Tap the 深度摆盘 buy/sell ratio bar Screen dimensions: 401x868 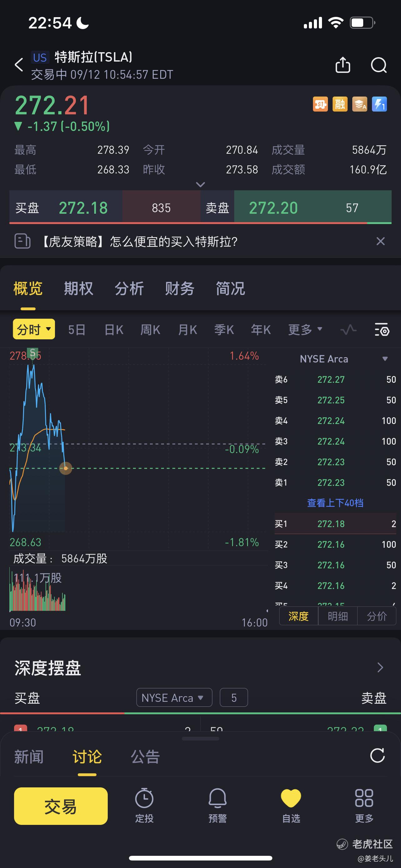(200, 713)
